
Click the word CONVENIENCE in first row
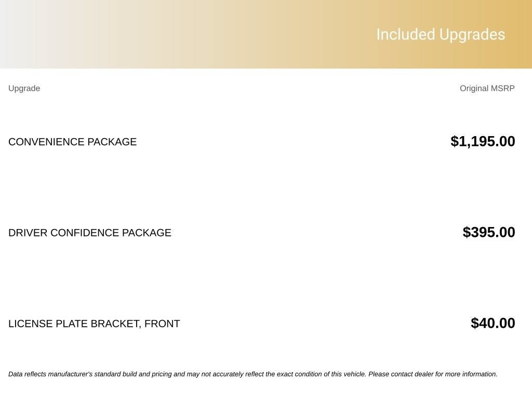pos(46,142)
